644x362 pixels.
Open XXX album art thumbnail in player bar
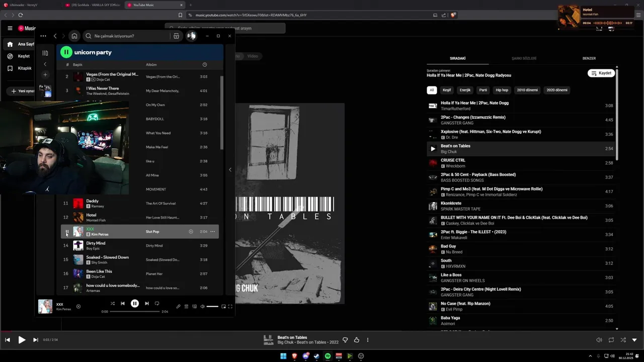(45, 306)
